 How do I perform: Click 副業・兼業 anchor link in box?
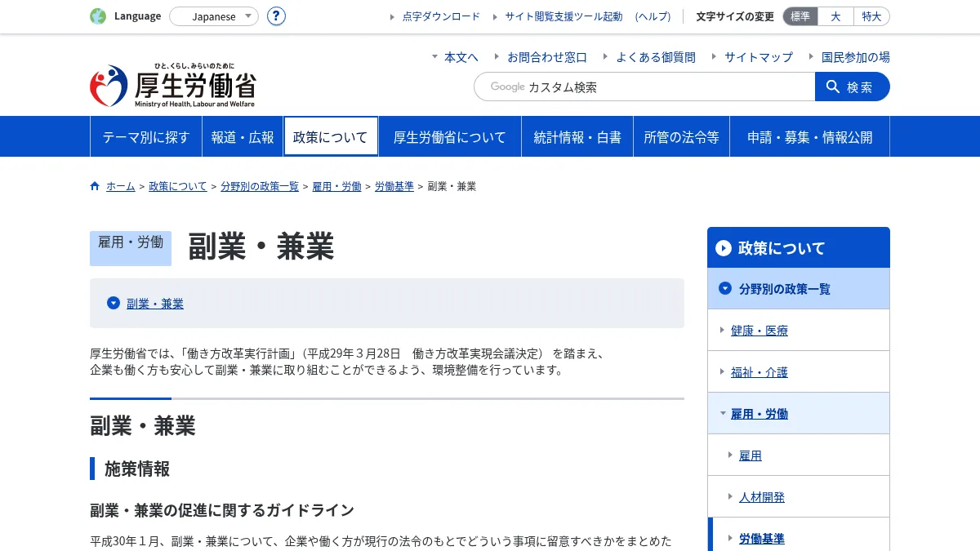coord(155,303)
